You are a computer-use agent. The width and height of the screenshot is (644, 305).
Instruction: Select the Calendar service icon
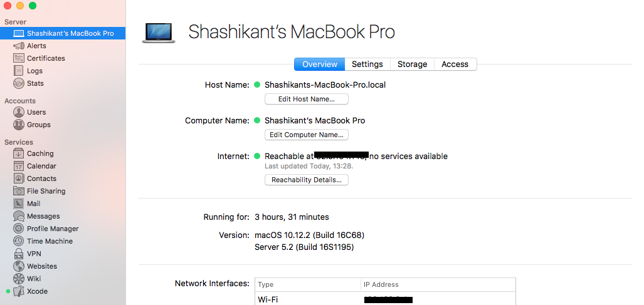point(19,166)
